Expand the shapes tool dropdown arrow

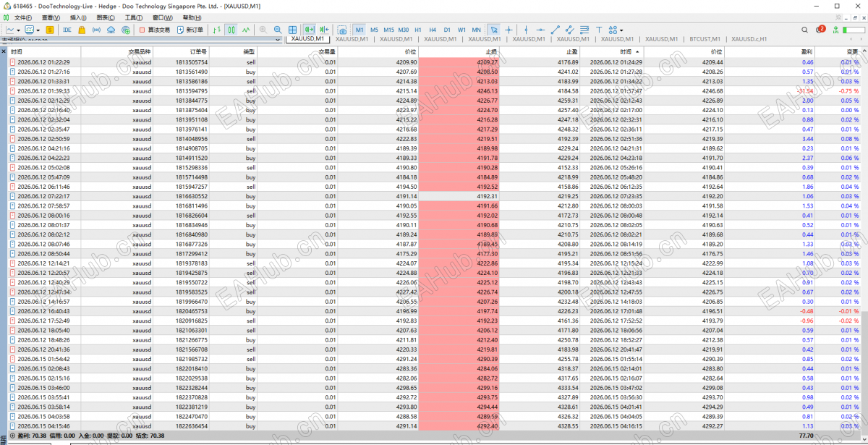621,30
